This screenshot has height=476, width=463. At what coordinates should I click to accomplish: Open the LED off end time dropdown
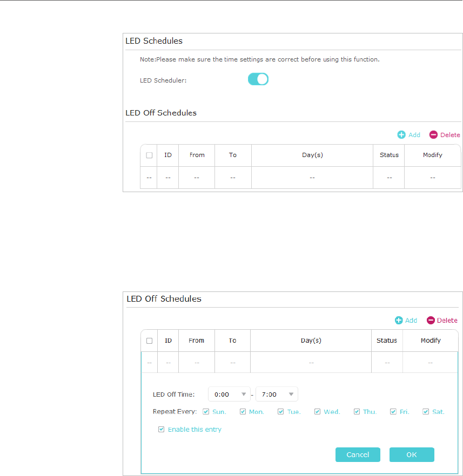tap(277, 395)
